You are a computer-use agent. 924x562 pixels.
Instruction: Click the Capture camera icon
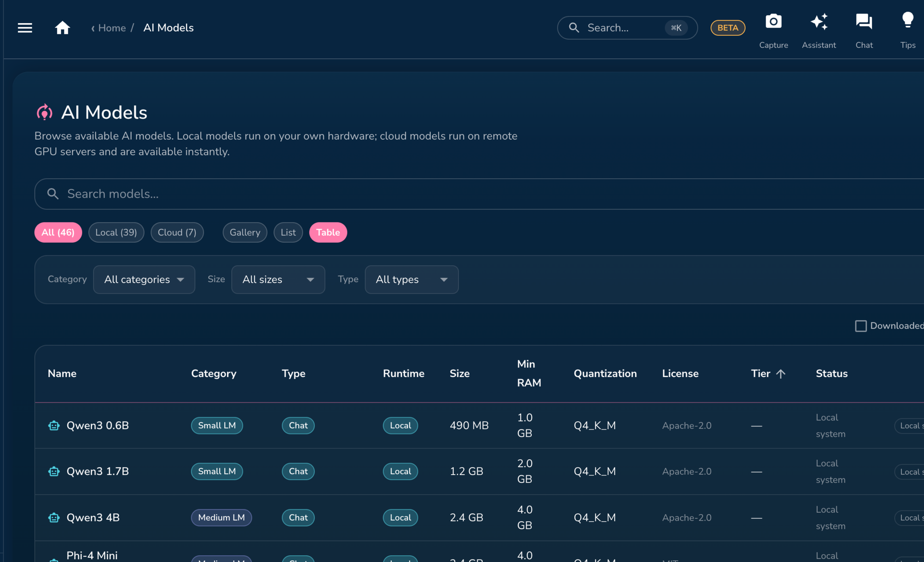pos(773,22)
